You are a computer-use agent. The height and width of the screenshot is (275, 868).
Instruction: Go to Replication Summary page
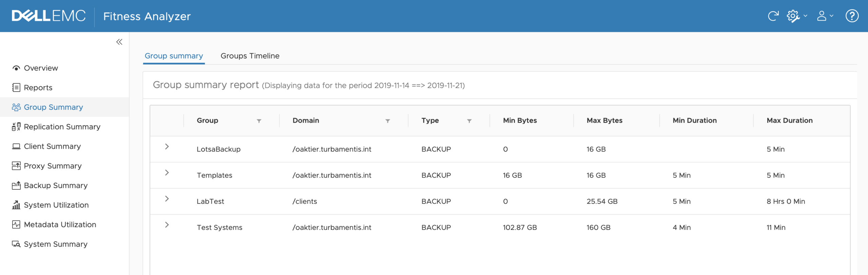tap(62, 127)
